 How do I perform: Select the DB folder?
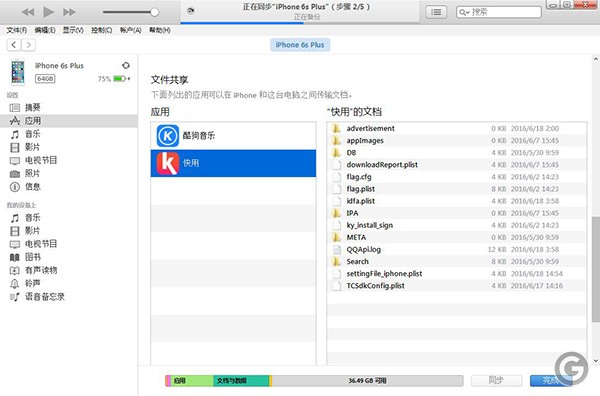(x=457, y=153)
